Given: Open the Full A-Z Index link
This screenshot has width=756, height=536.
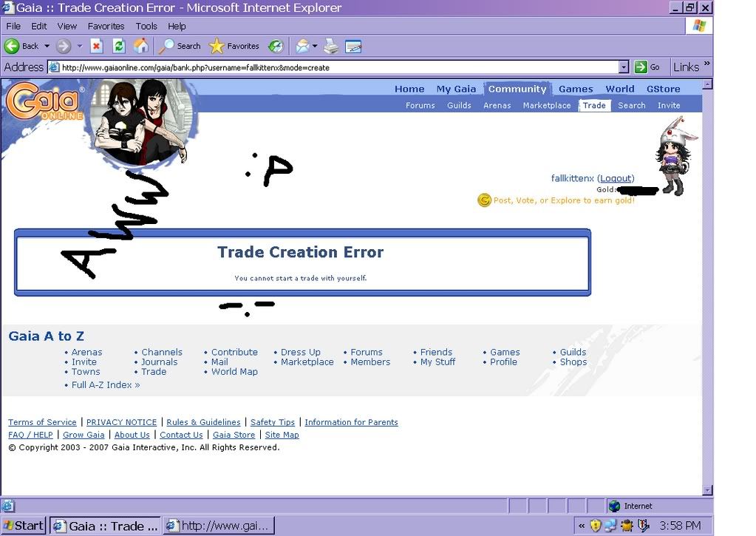Looking at the screenshot, I should click(106, 385).
